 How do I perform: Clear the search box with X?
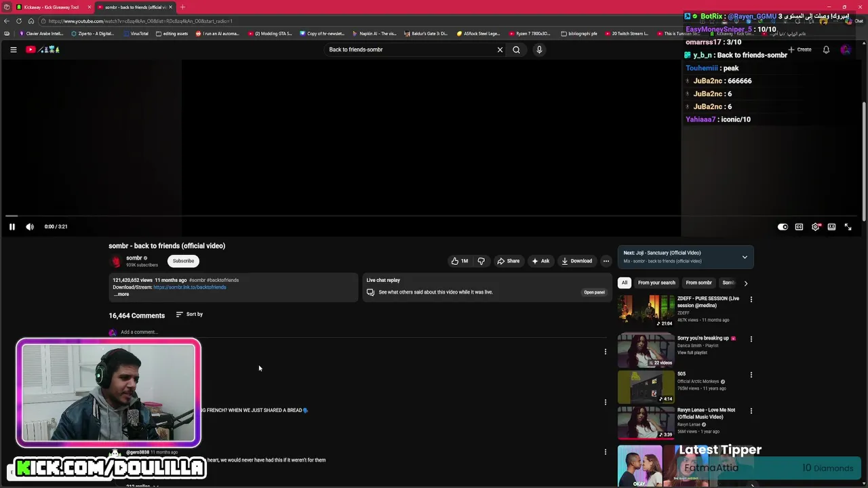pyautogui.click(x=500, y=49)
